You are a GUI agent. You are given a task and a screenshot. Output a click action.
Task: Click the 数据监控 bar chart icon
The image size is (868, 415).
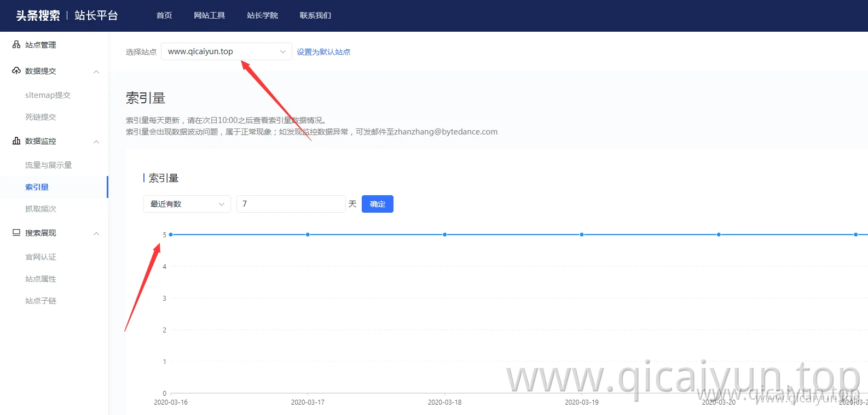(16, 141)
